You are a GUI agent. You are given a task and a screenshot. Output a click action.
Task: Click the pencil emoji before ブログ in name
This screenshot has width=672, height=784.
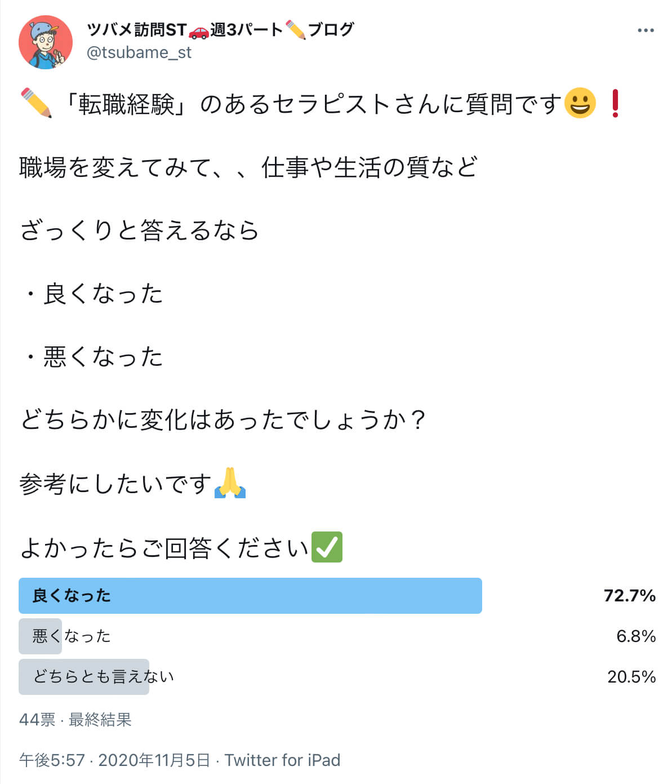pyautogui.click(x=296, y=30)
